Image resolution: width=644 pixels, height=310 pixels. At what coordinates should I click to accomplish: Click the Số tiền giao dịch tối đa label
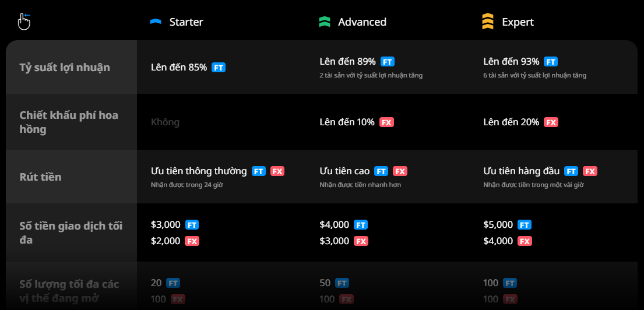[71, 233]
